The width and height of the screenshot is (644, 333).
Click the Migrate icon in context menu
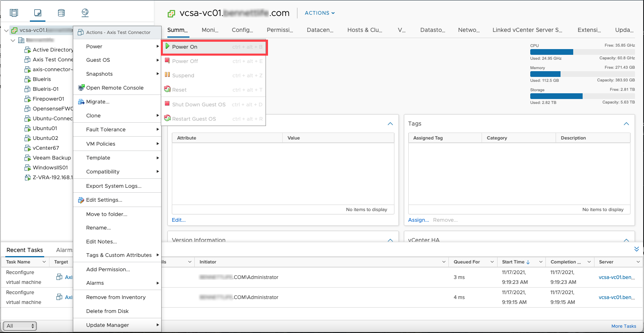tap(81, 101)
